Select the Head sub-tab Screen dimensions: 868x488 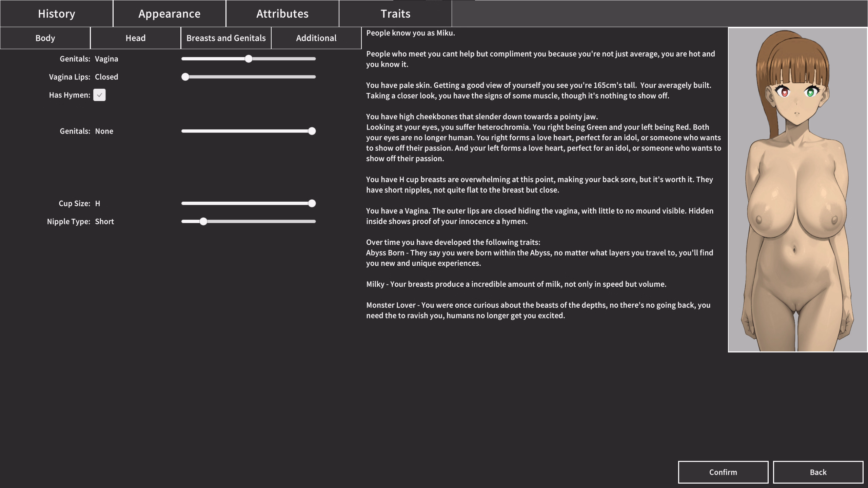point(136,38)
